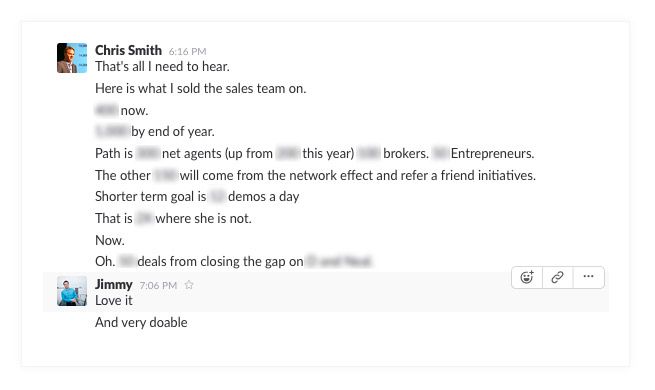
Task: Click "That's all I need to hear." message
Action: [162, 66]
